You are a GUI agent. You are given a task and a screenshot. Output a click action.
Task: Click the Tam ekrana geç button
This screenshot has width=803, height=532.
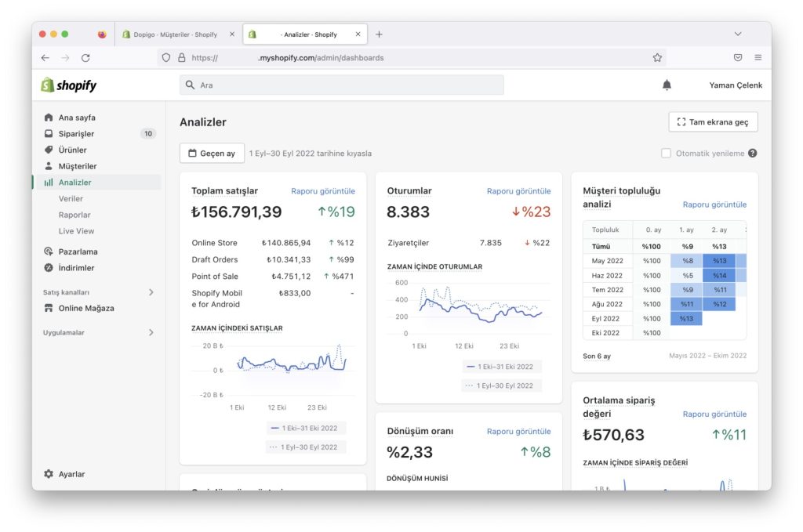click(x=713, y=121)
